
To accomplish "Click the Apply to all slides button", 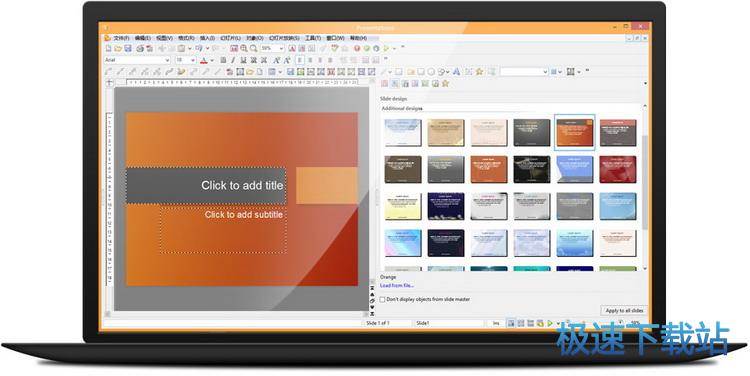I will tap(624, 310).
